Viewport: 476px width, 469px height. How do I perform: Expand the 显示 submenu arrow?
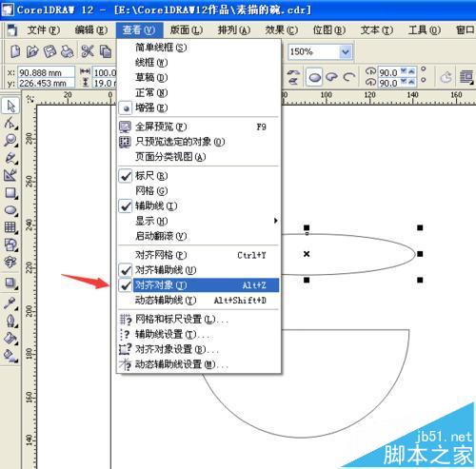[275, 221]
